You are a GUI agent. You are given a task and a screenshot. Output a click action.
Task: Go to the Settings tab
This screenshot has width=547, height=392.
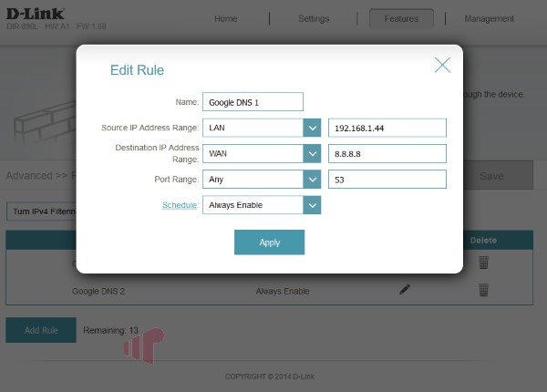[314, 19]
